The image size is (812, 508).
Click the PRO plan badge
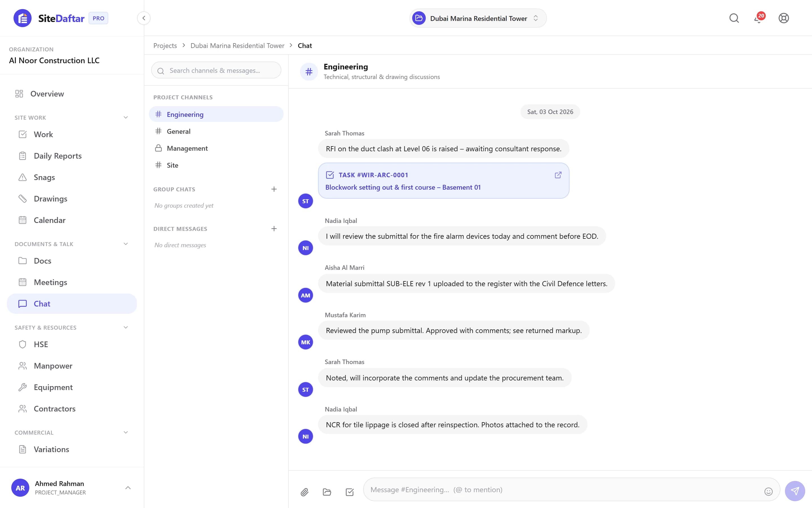click(x=98, y=18)
